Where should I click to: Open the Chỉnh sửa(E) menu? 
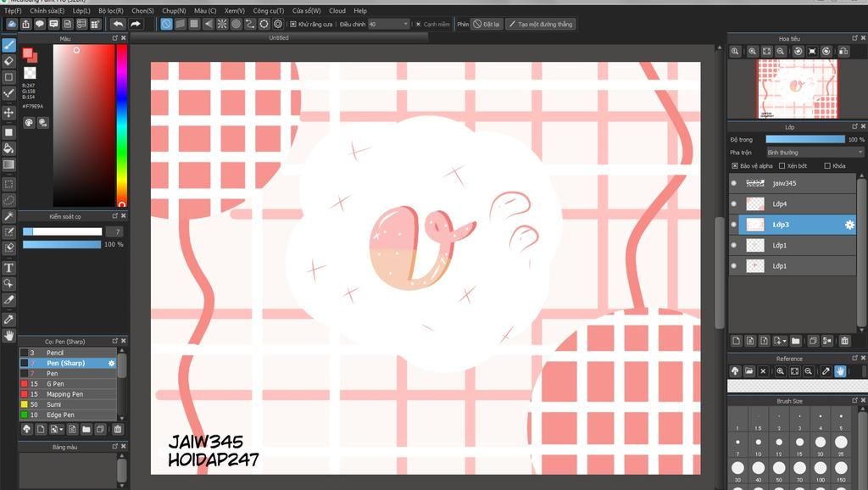click(x=47, y=10)
